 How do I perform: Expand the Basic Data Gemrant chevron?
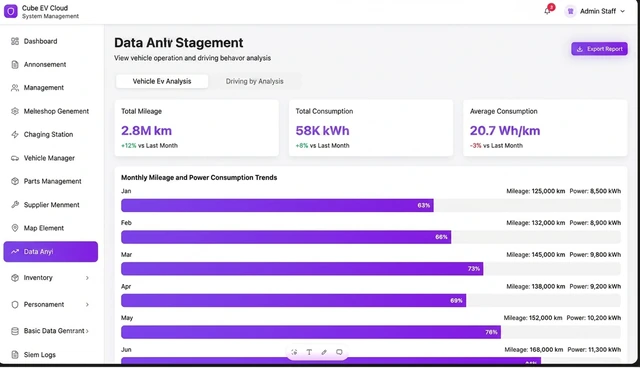click(x=87, y=331)
